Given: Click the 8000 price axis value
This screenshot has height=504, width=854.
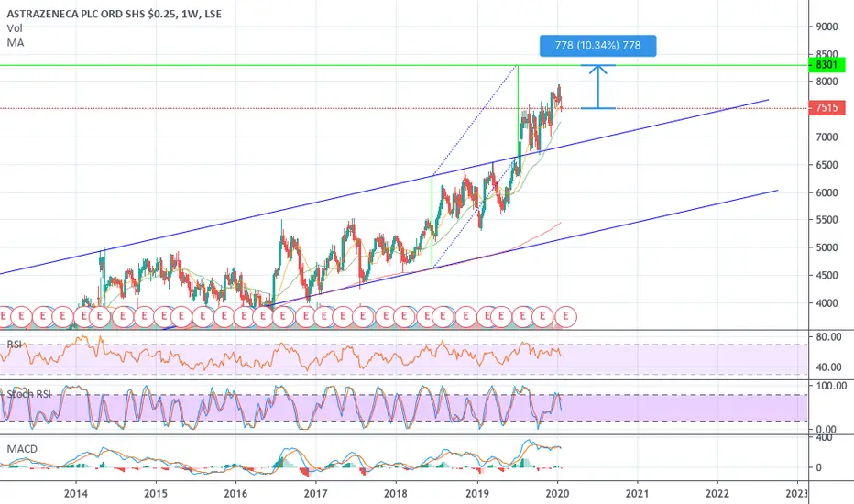Looking at the screenshot, I should [x=827, y=82].
